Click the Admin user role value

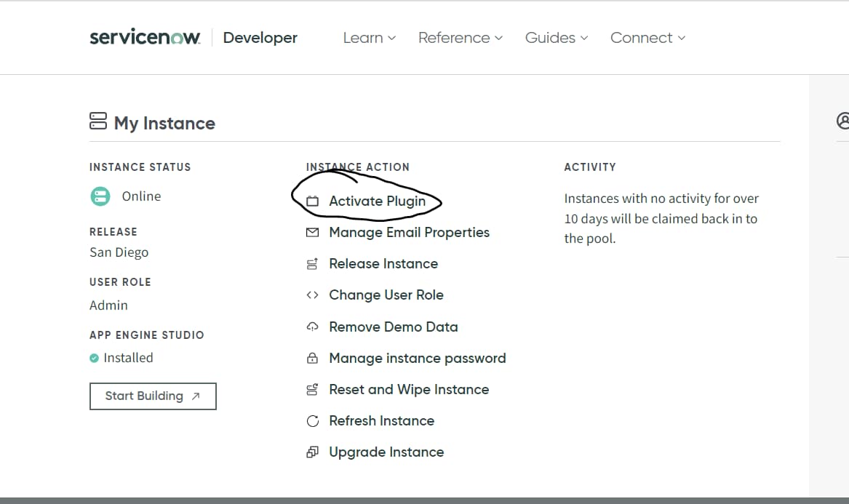[x=109, y=305]
